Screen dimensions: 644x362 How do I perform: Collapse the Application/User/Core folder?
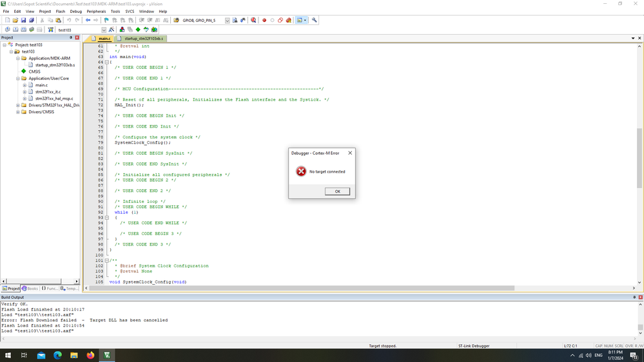click(x=18, y=79)
